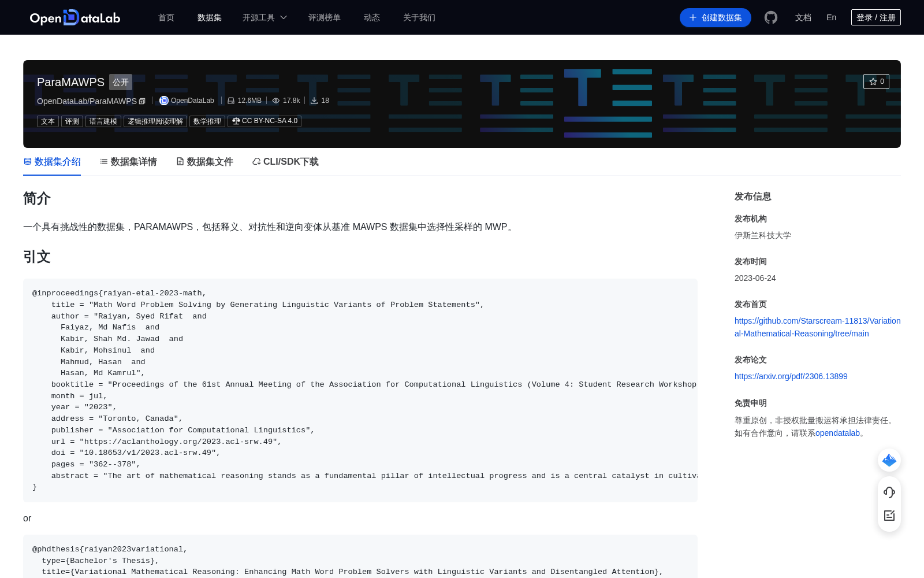The height and width of the screenshot is (578, 924).
Task: Expand the 开源工具 dropdown menu
Action: tap(264, 17)
